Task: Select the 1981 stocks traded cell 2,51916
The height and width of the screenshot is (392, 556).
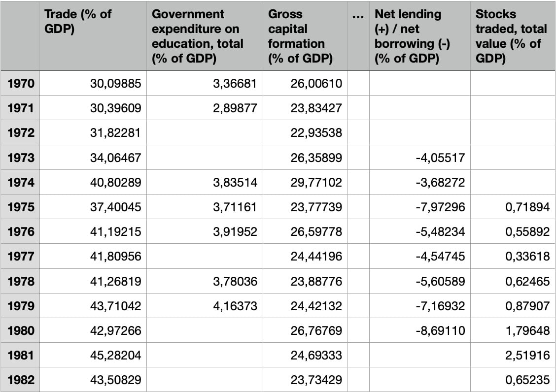Action: [513, 355]
